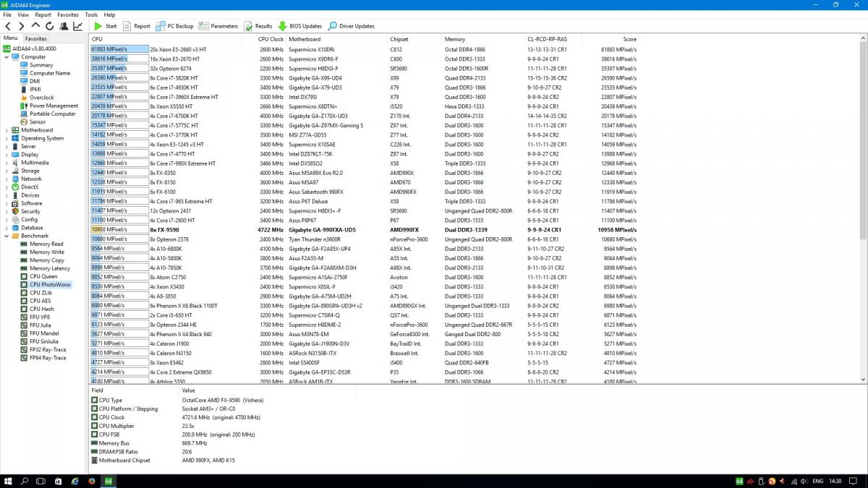Collapse the Benchmark tree node
This screenshot has height=488, width=868.
coord(7,236)
